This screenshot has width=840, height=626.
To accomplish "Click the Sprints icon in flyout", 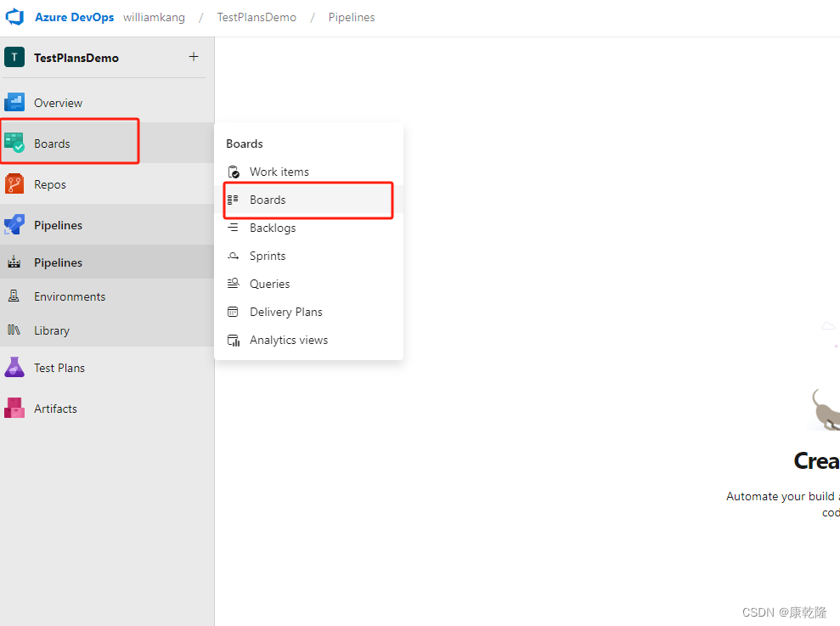I will tap(233, 256).
